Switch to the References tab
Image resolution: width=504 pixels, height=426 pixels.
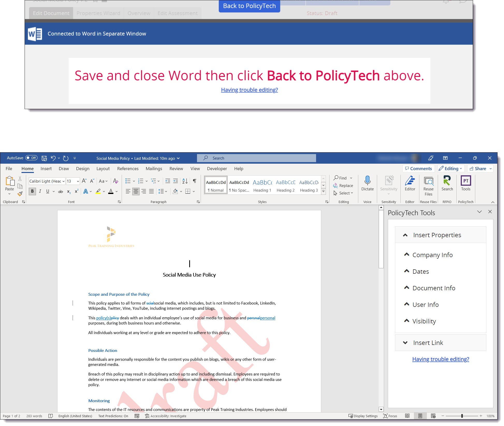128,169
